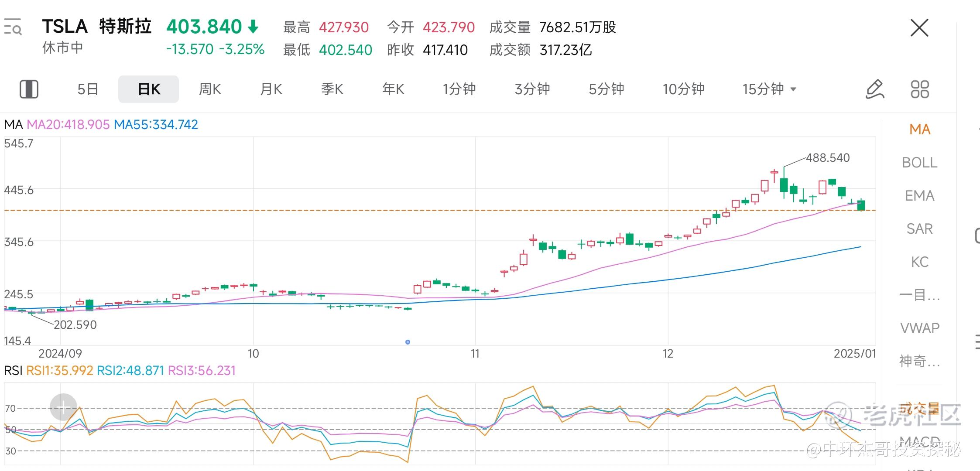Select the VWAP indicator
Viewport: 980px width, 471px height.
pyautogui.click(x=920, y=328)
